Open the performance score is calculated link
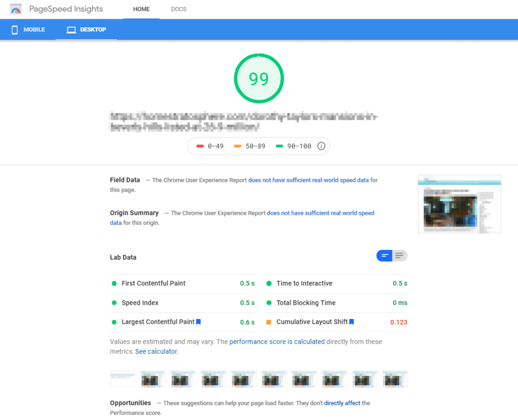518x420 pixels. point(277,342)
